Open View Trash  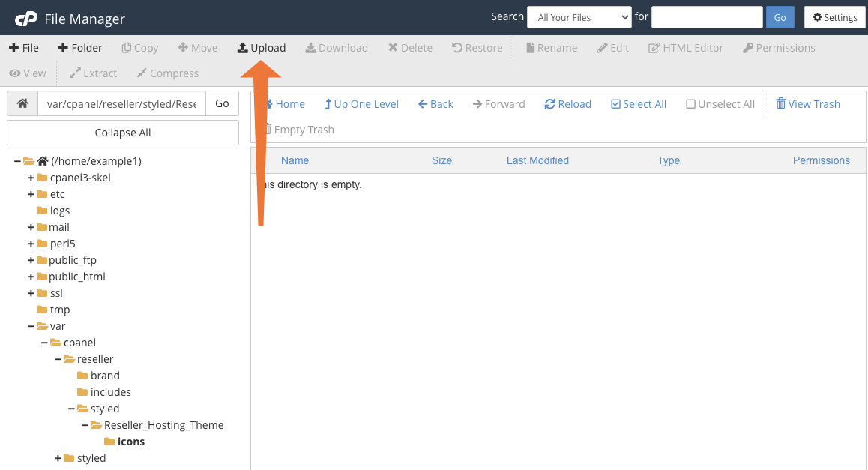(x=807, y=104)
